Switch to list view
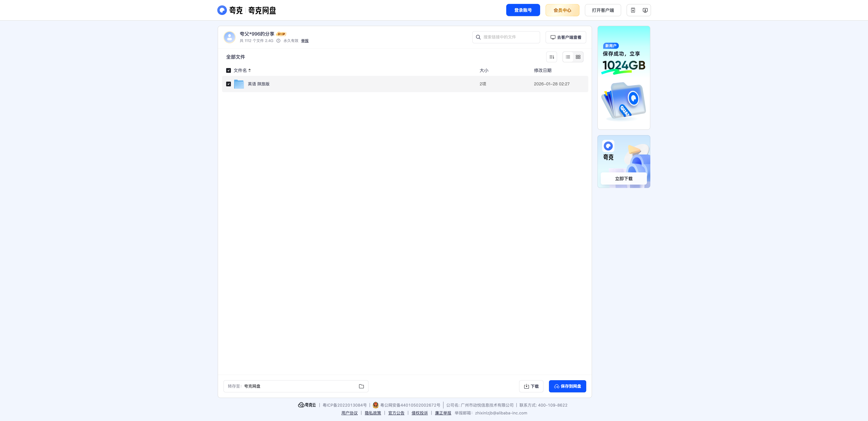 click(568, 57)
